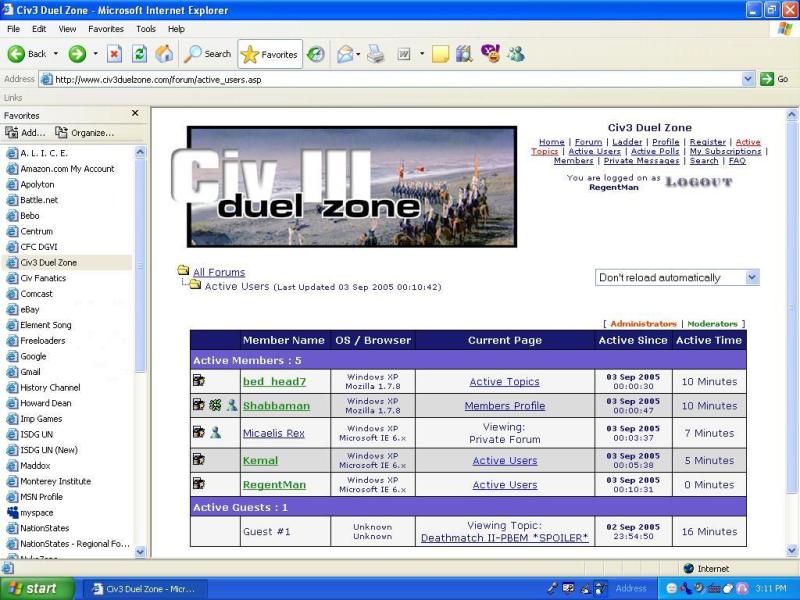Screen dimensions: 800x600
Task: Click the All Forums folder icon
Action: [x=183, y=270]
